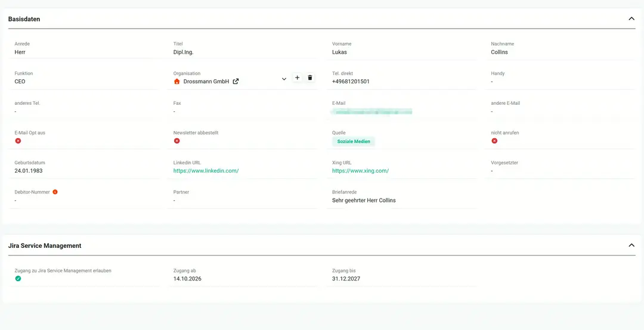Show the Debitor-Nummer info icon
Viewport: 644px width, 330px height.
coord(55,192)
